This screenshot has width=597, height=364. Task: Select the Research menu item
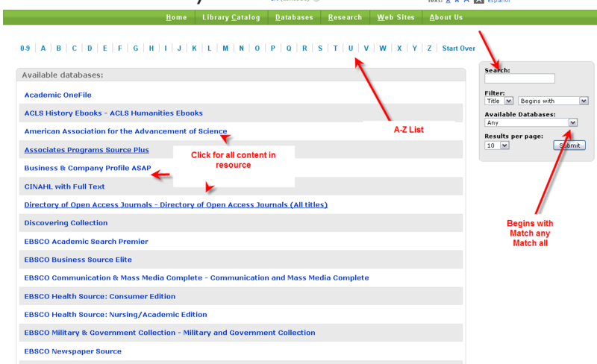345,17
